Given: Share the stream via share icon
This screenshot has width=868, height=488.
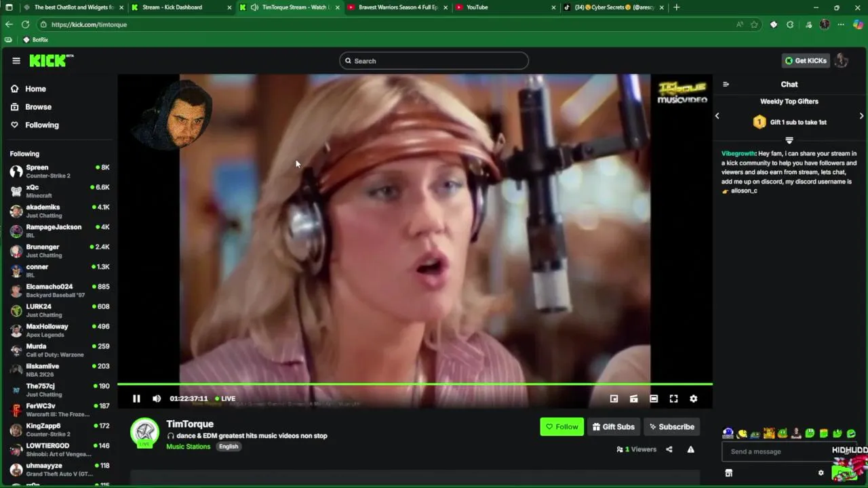Looking at the screenshot, I should coord(669,449).
